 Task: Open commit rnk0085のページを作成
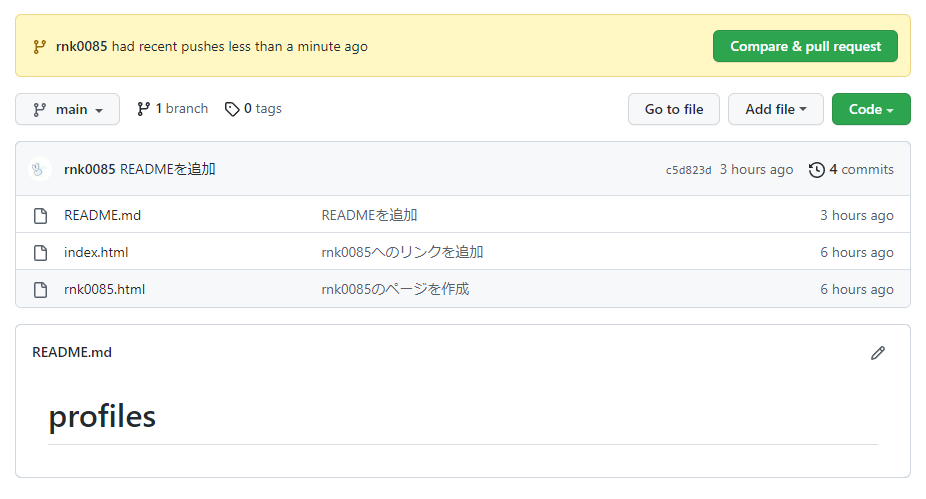click(x=395, y=289)
